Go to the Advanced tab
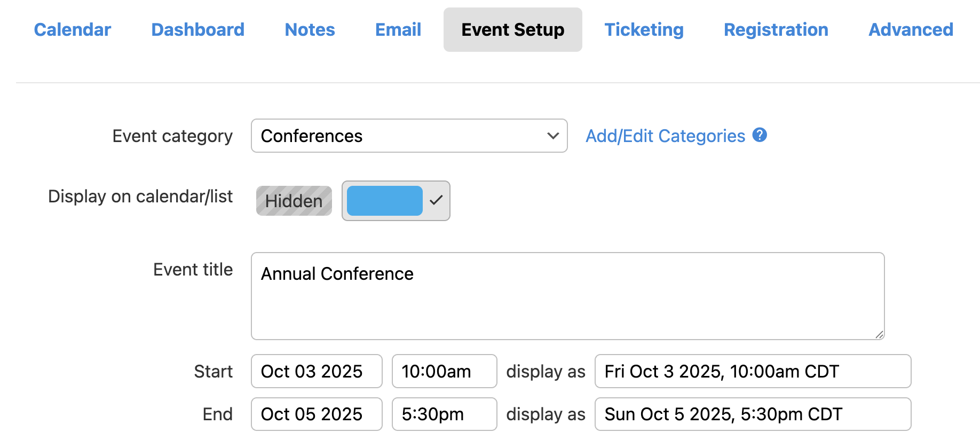 coord(911,29)
